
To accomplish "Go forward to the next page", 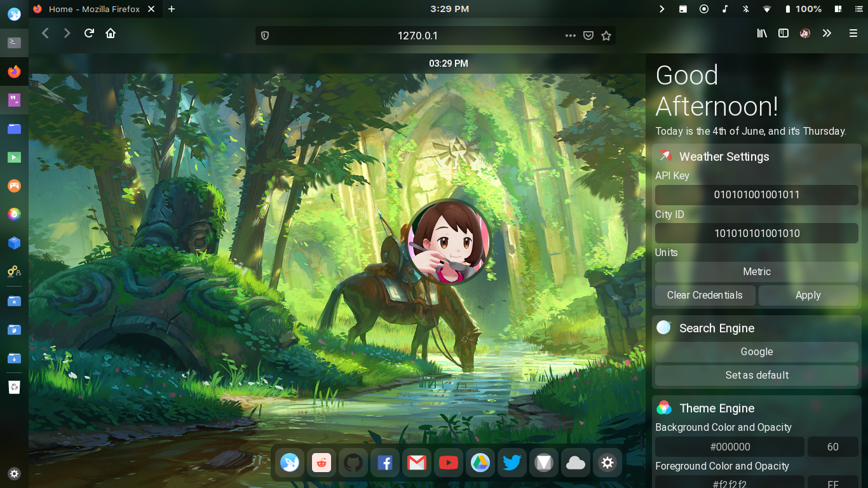I will pos(67,33).
